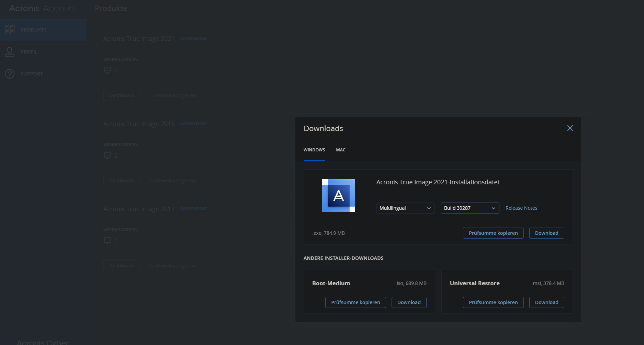Viewport: 644px width, 345px height.
Task: Download the True Image 2021 .exe installer
Action: coord(546,233)
